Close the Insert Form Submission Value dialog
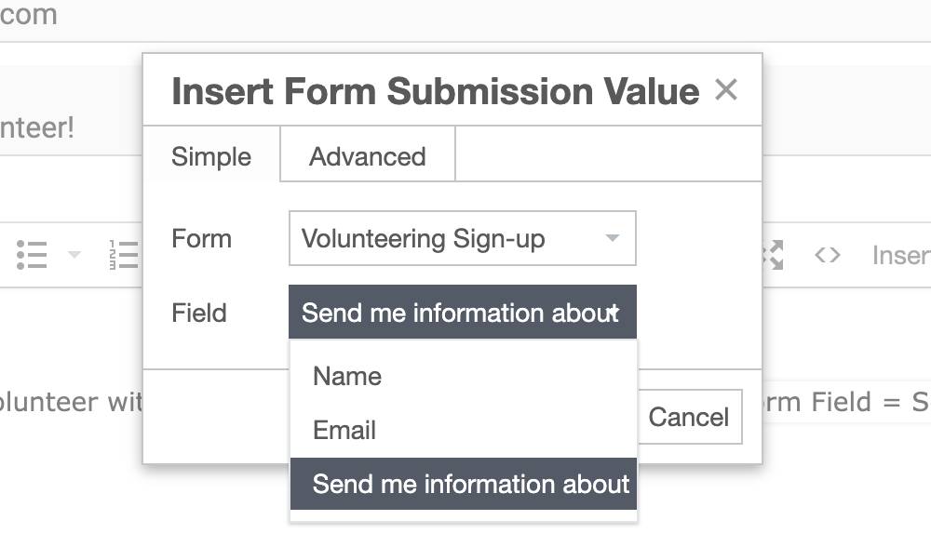Image resolution: width=931 pixels, height=560 pixels. (x=725, y=90)
